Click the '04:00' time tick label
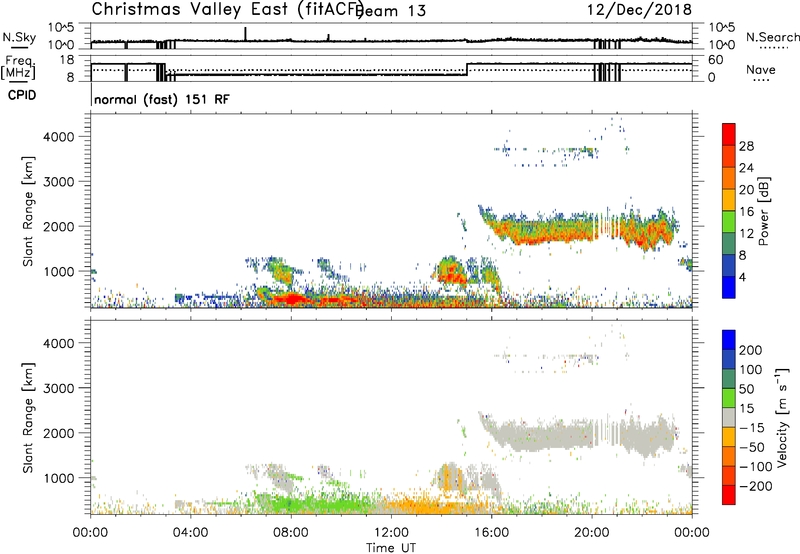 click(190, 533)
